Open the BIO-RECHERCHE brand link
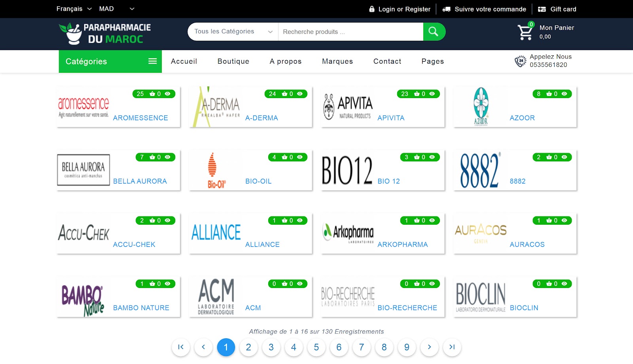This screenshot has width=633, height=364. pyautogui.click(x=407, y=308)
